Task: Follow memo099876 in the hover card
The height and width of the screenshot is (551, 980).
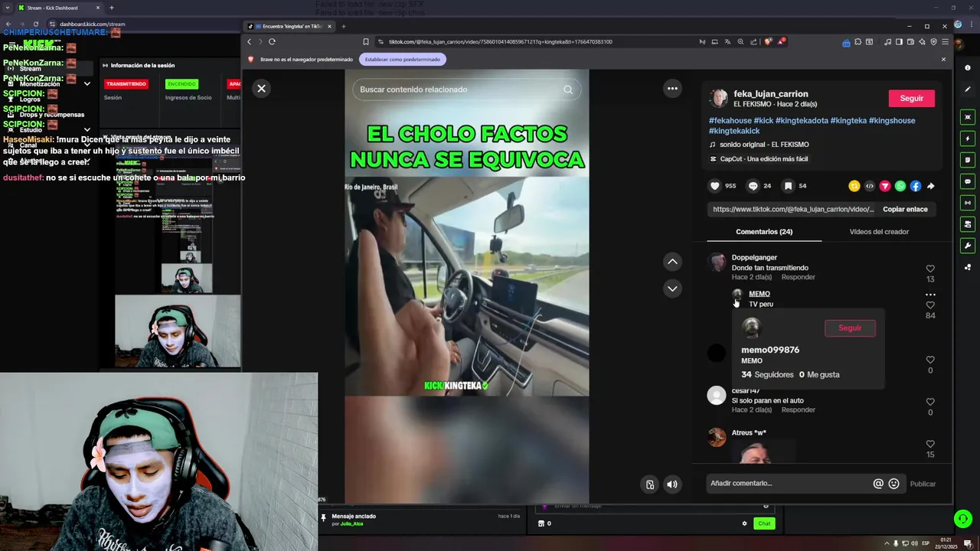Action: pyautogui.click(x=850, y=328)
